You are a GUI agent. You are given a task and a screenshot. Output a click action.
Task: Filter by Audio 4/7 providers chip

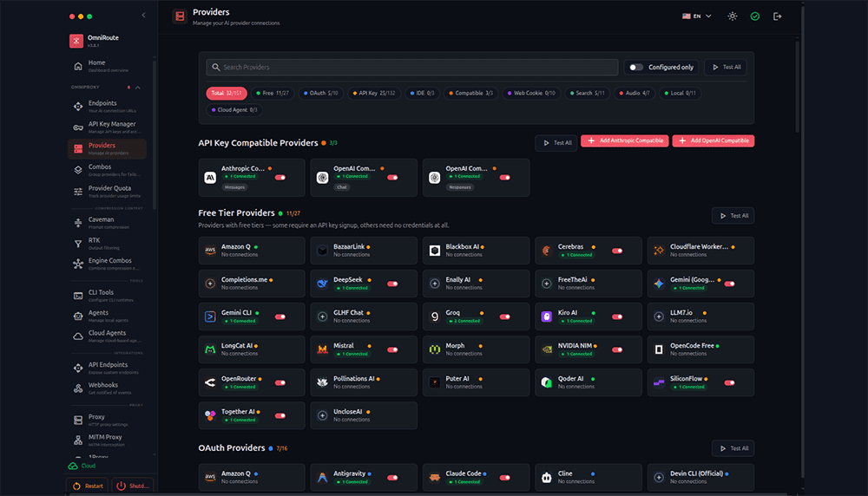click(635, 93)
